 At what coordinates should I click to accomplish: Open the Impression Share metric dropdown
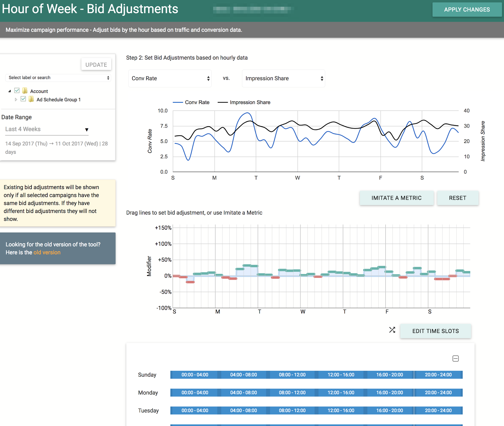[x=283, y=78]
